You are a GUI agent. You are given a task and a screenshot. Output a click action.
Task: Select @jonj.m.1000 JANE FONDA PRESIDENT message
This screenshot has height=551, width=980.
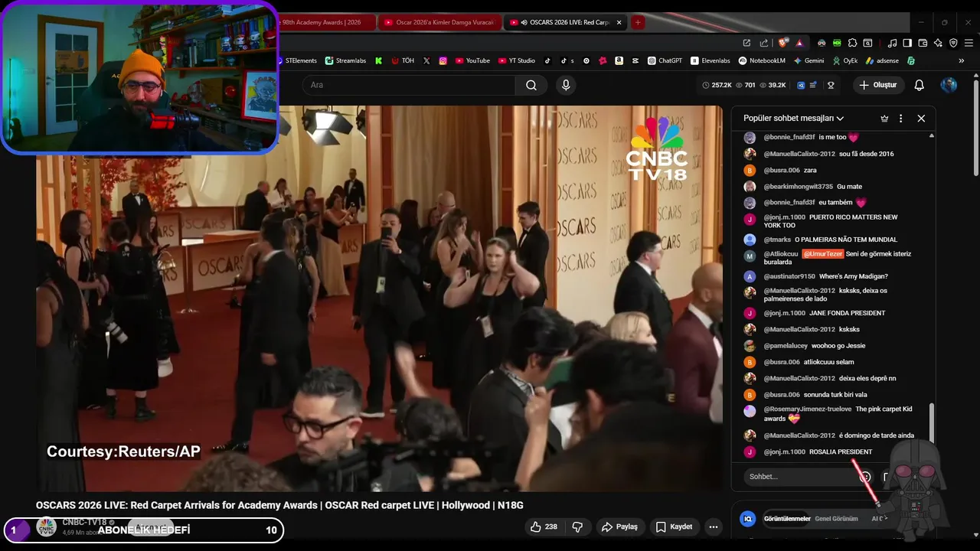pyautogui.click(x=824, y=313)
